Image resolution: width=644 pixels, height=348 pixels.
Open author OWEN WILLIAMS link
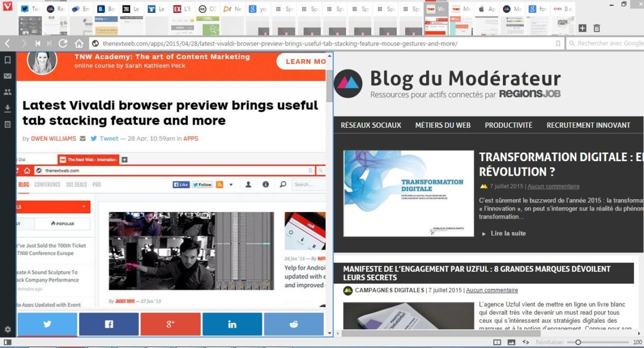click(x=54, y=139)
